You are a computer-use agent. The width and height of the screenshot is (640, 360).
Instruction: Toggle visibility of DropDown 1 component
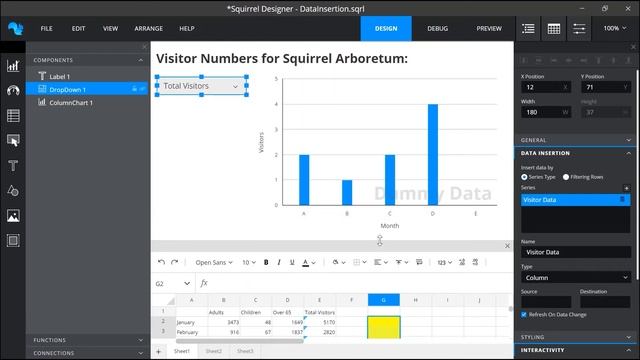142,89
